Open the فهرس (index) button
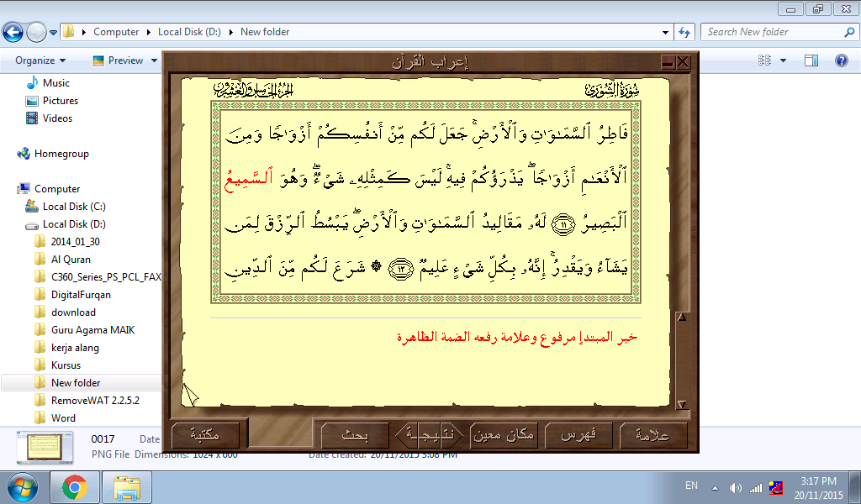Image resolution: width=861 pixels, height=504 pixels. coord(578,435)
